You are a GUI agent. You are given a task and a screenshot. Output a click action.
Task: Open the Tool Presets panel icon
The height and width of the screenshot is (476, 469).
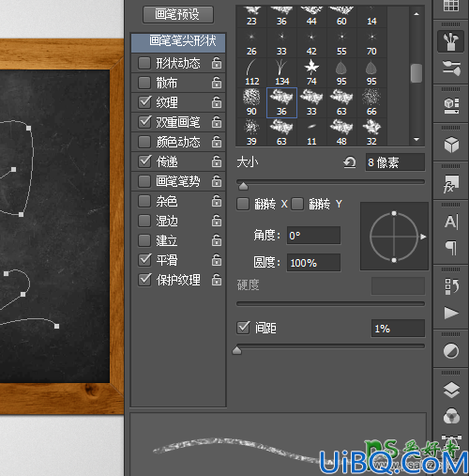451,106
